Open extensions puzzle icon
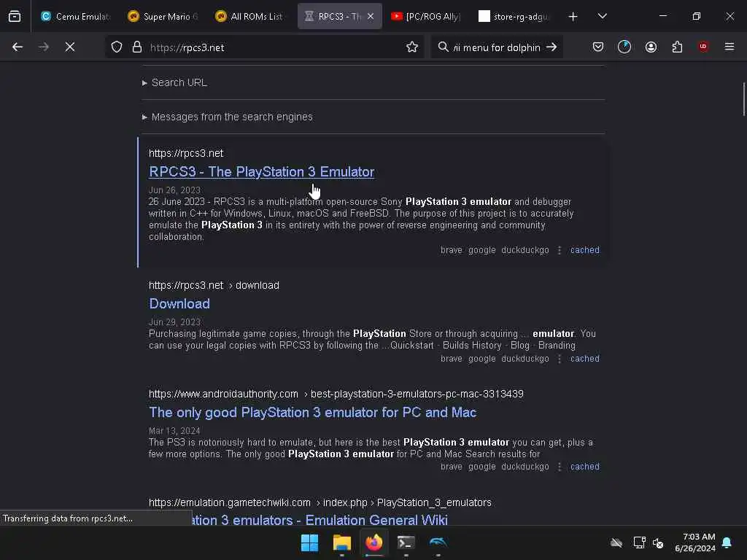The height and width of the screenshot is (560, 747). pyautogui.click(x=677, y=47)
